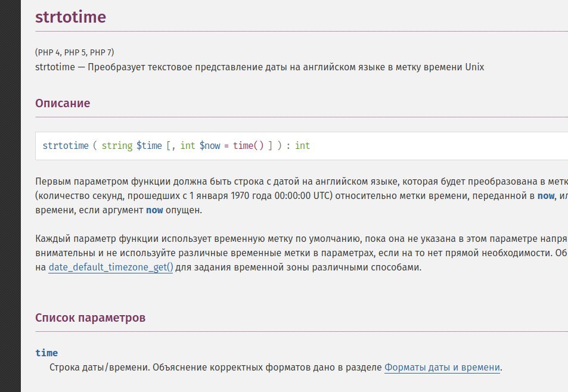
Task: Select the Описание section heading
Action: coord(63,103)
